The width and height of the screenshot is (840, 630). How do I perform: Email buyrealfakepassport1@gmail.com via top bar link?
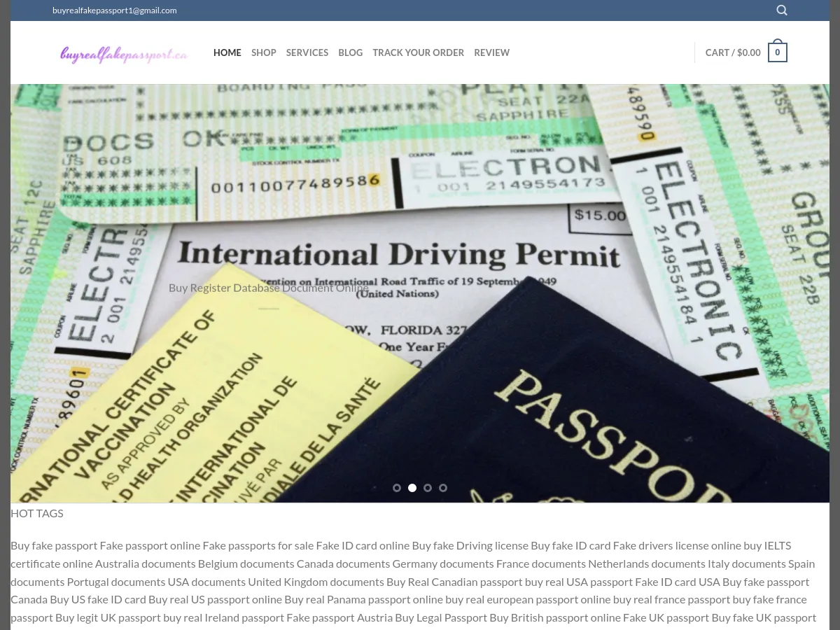click(x=114, y=10)
